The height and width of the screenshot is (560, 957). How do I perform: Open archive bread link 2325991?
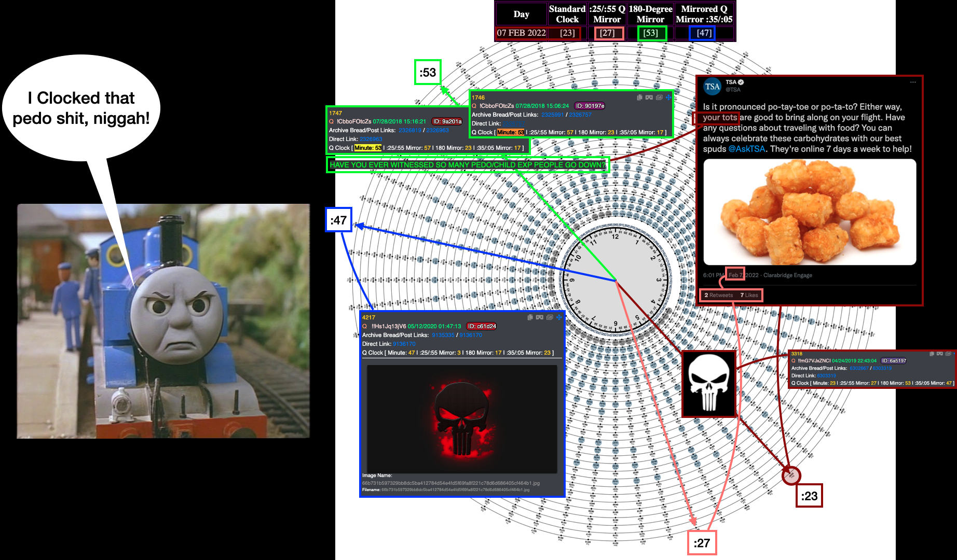pos(552,115)
